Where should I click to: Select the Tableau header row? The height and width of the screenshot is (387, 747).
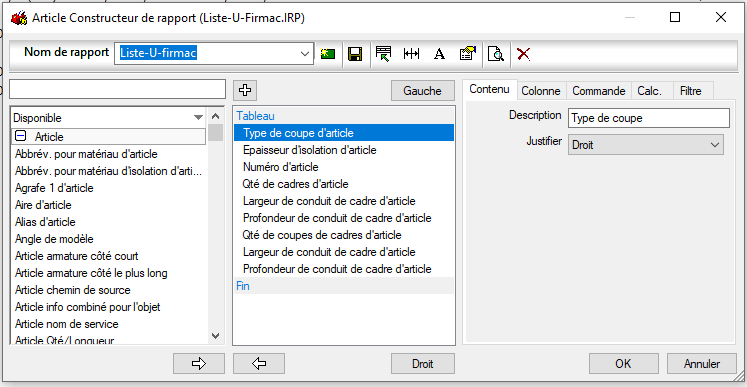(344, 116)
